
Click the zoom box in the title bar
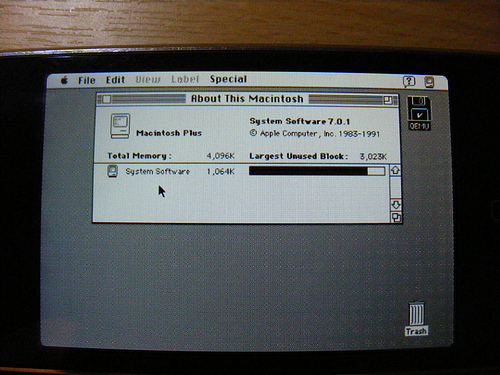[x=388, y=100]
